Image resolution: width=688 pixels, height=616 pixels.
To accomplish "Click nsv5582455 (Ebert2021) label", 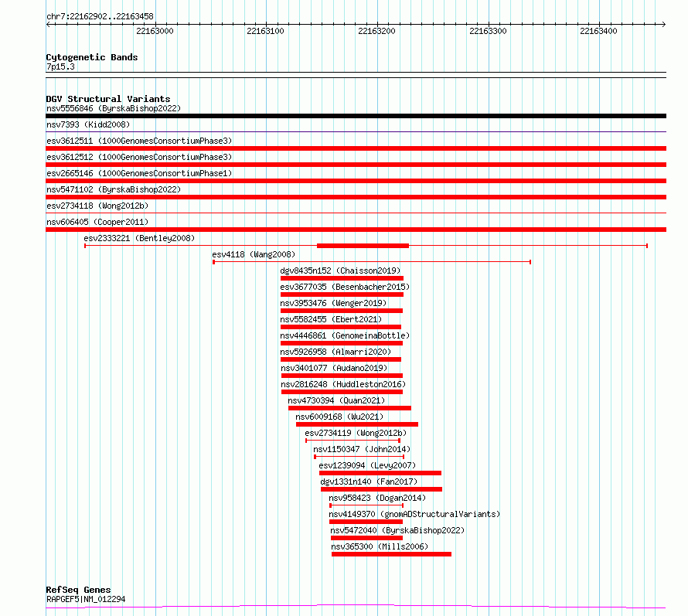I will pos(332,319).
